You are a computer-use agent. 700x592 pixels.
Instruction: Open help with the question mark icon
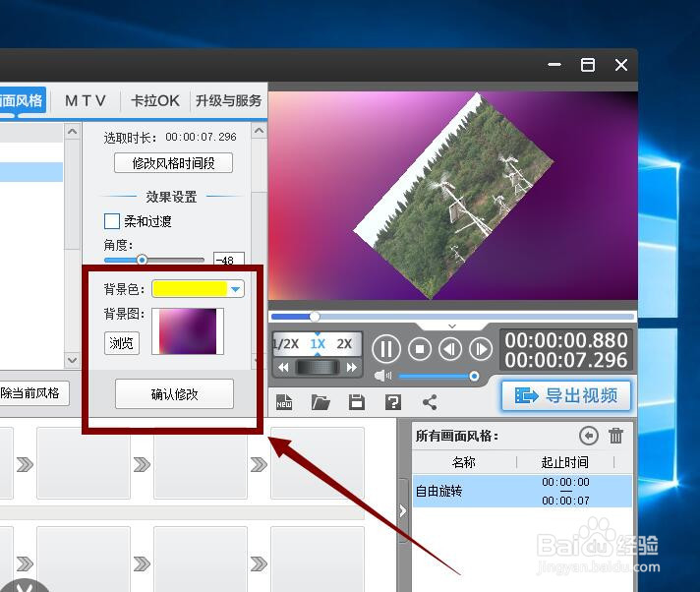[393, 402]
